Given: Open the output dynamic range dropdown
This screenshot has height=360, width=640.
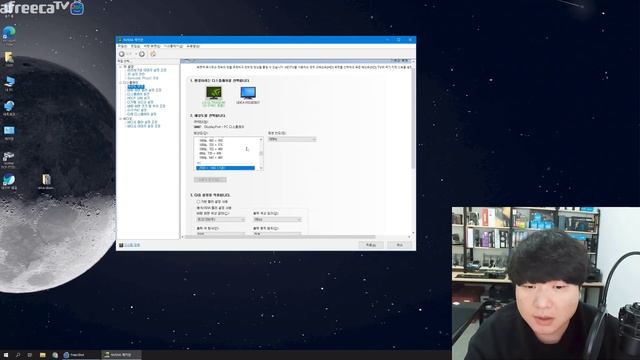Looking at the screenshot, I should pos(277,234).
